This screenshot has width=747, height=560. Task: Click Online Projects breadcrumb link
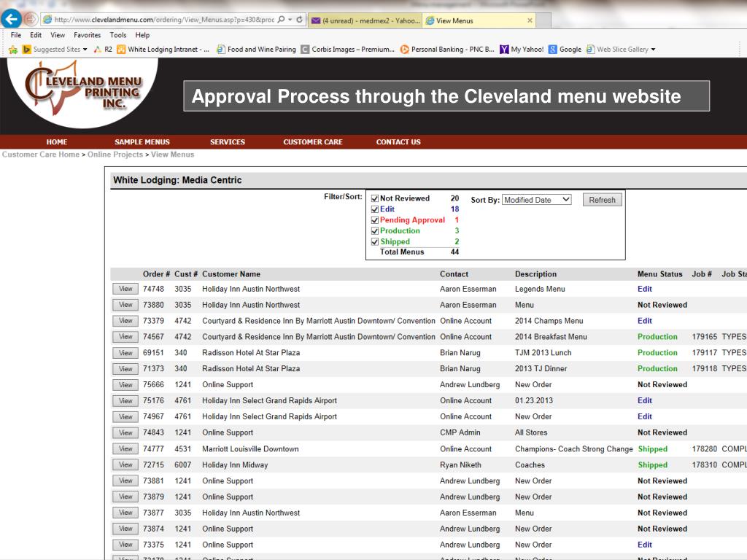[x=115, y=155]
